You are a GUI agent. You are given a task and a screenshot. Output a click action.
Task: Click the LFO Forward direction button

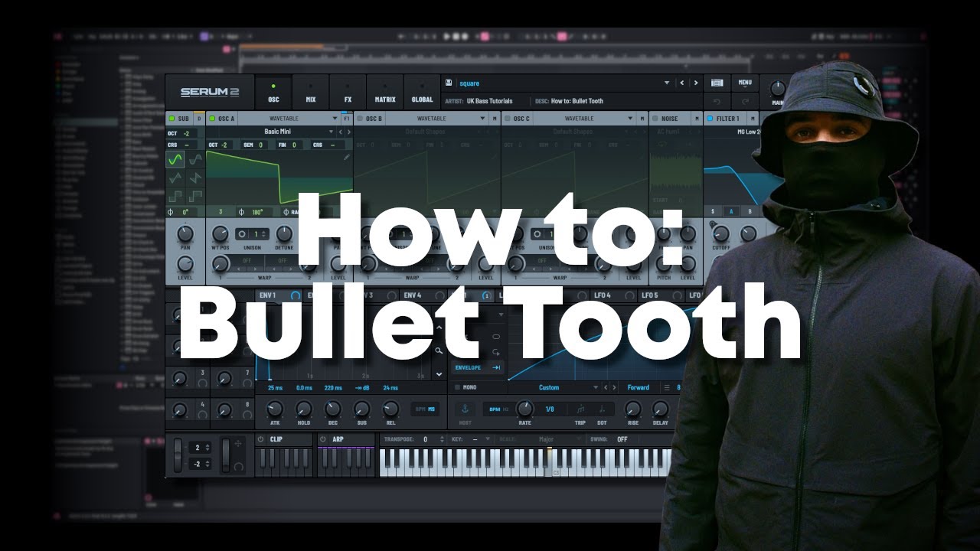[639, 388]
